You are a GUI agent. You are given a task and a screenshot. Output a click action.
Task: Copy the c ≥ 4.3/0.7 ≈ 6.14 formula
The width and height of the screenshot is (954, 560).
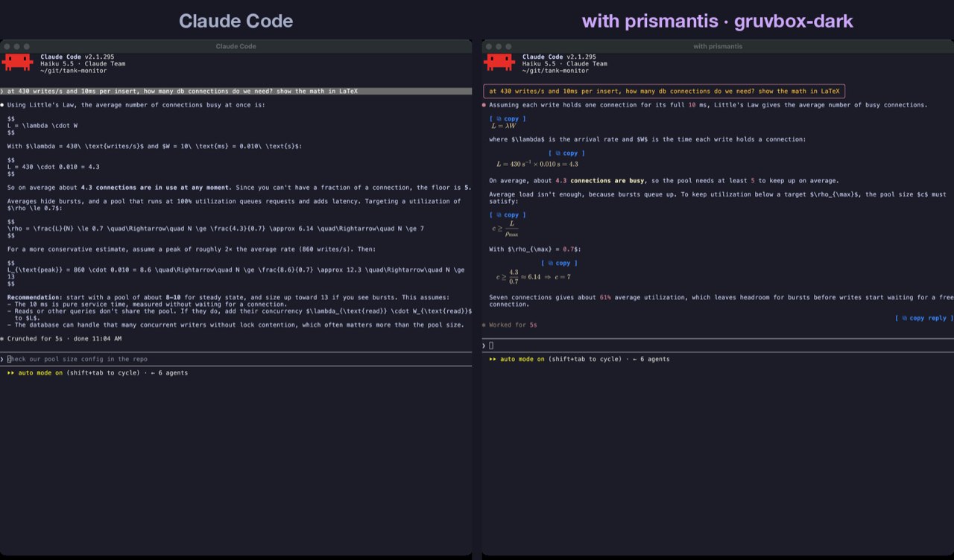[559, 263]
